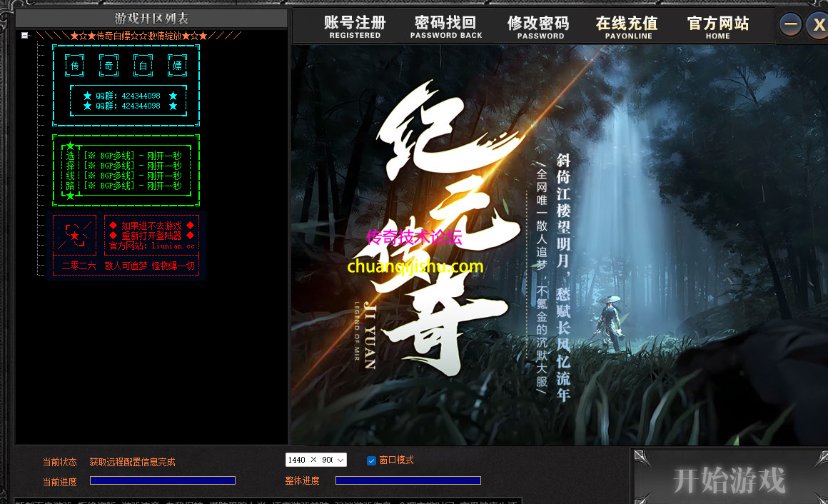Open the 在线充值 online recharge icon
This screenshot has height=504, width=828.
pyautogui.click(x=628, y=24)
